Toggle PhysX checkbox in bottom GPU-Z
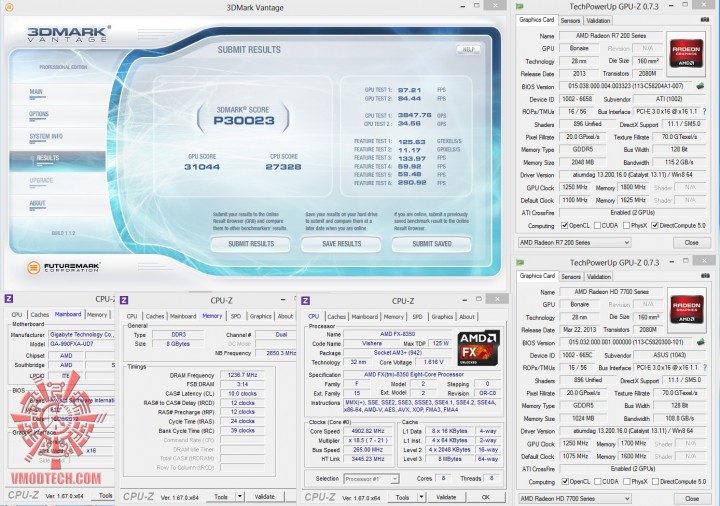Screen dimensions: 720x506 coord(626,481)
